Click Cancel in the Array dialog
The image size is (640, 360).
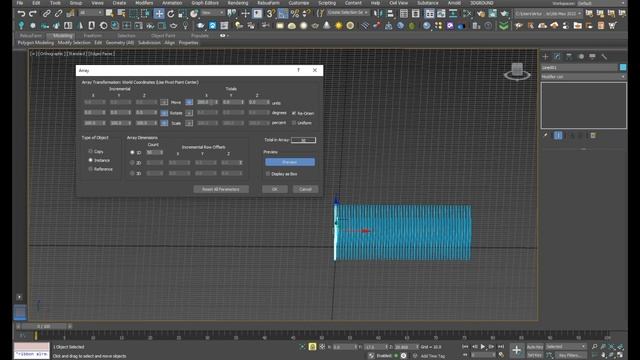(x=305, y=189)
